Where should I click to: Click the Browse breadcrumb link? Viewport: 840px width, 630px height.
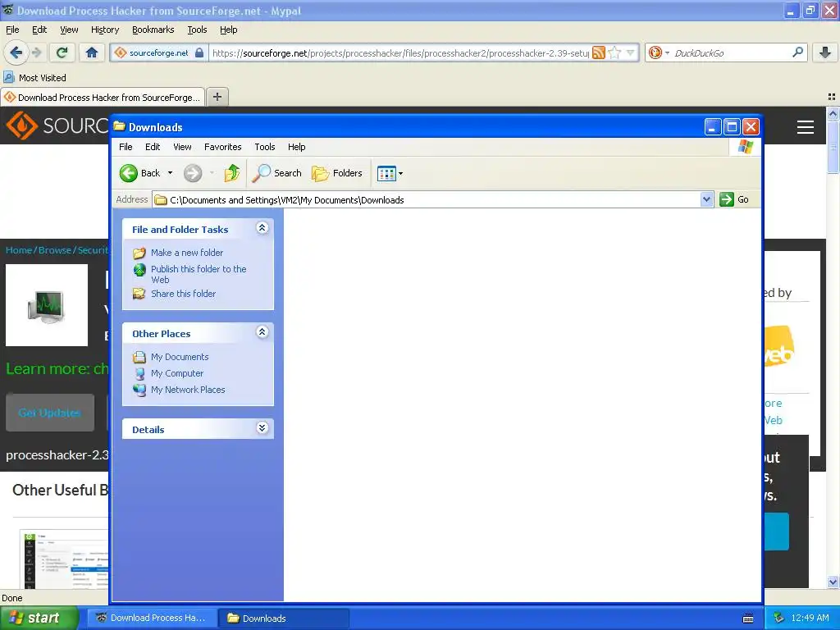[x=55, y=250]
